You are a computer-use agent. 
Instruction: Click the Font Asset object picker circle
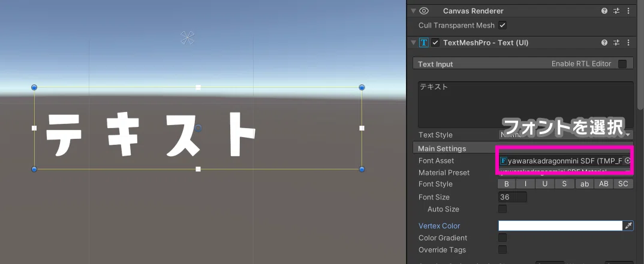627,160
